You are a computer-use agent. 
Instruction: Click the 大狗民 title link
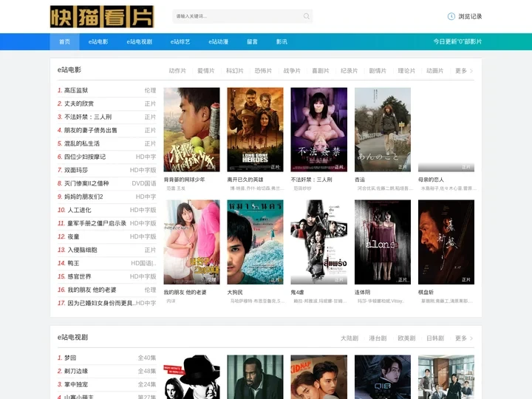[x=235, y=292]
